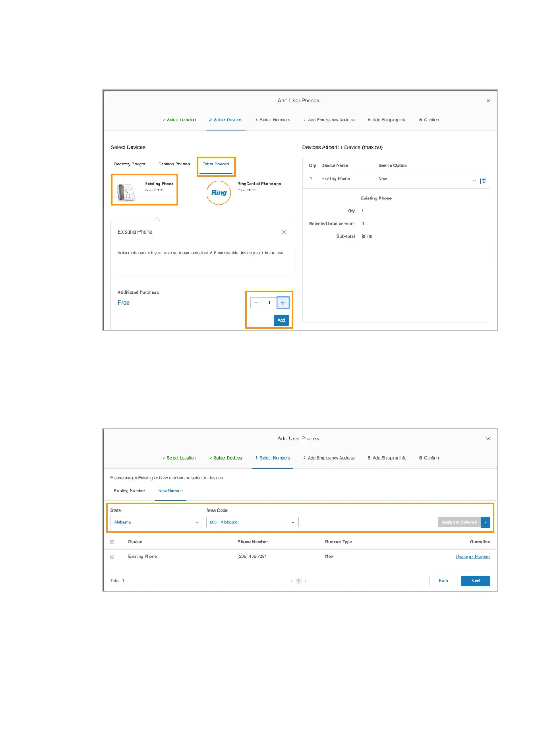Go to the previous page with the left arrow
534x756 pixels.
tap(291, 581)
